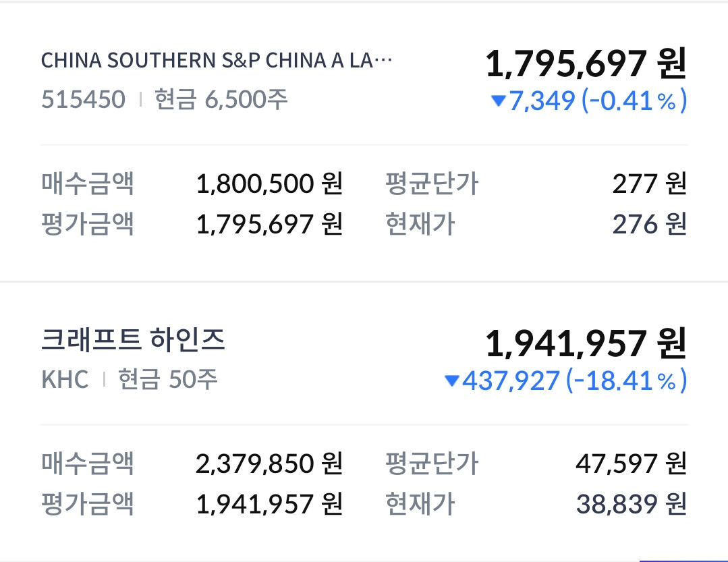Open the CHINA SOUTHERN S&P CHINA A holding
This screenshot has height=562, width=728.
tap(216, 61)
